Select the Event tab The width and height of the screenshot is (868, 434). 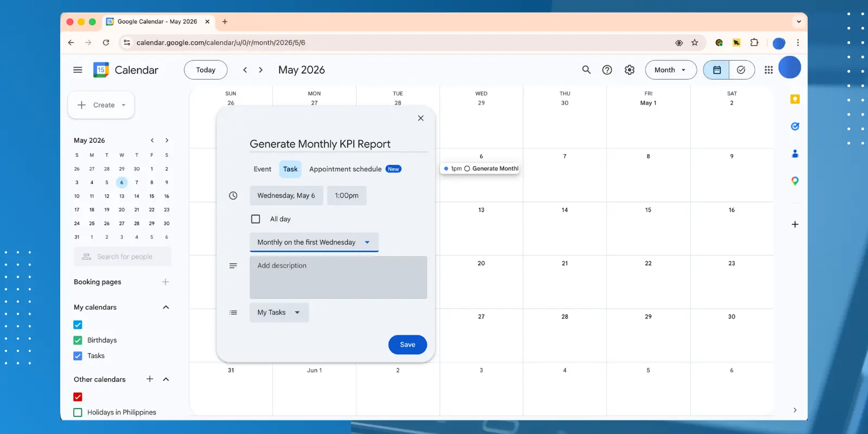click(262, 169)
